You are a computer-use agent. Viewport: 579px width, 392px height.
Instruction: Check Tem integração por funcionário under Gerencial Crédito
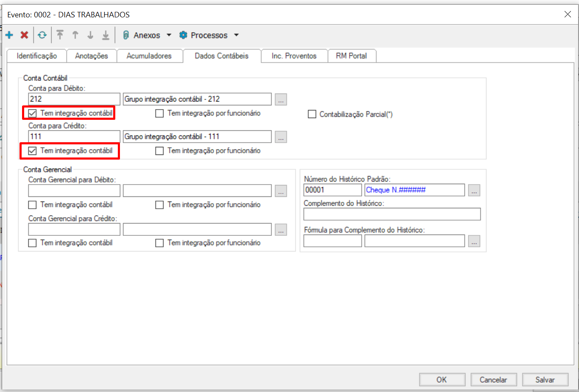159,243
